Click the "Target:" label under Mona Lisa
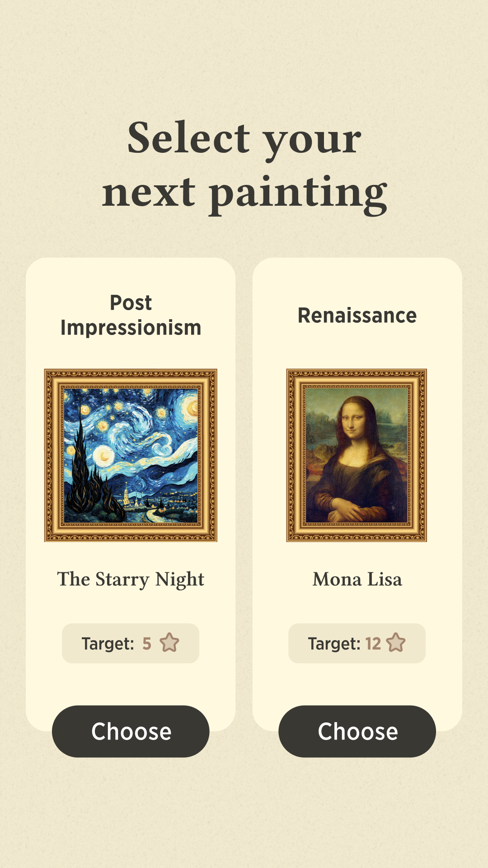Viewport: 488px width, 868px height. (x=334, y=643)
